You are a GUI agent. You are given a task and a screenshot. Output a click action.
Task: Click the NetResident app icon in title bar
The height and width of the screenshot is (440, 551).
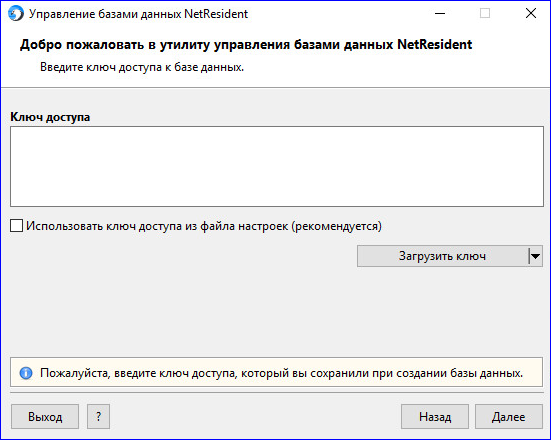coord(15,14)
